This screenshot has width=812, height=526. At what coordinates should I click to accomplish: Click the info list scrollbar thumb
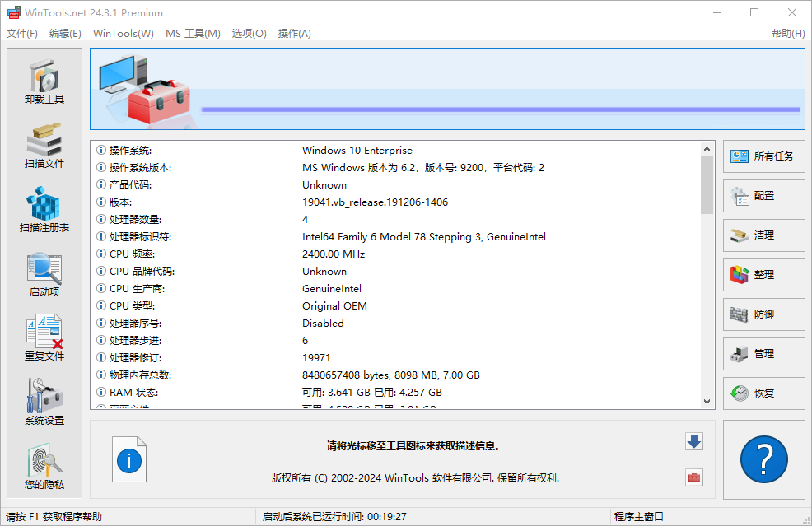(x=707, y=185)
